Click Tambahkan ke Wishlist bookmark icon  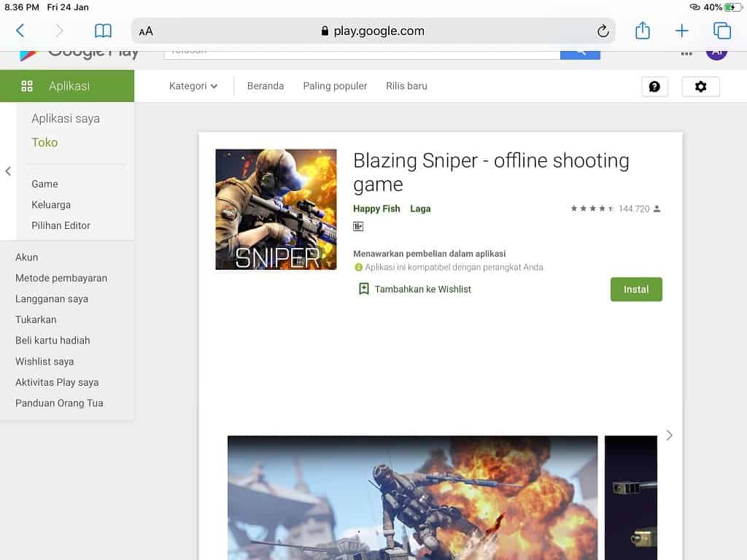[363, 289]
